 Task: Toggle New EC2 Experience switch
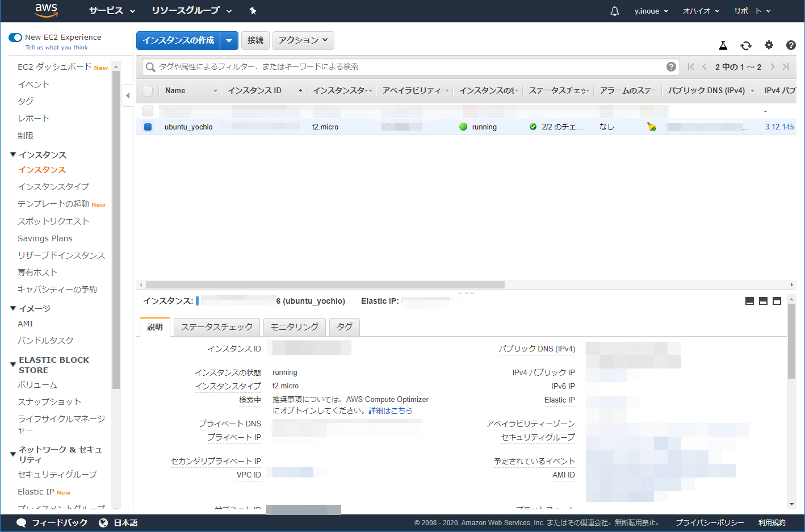pos(15,37)
